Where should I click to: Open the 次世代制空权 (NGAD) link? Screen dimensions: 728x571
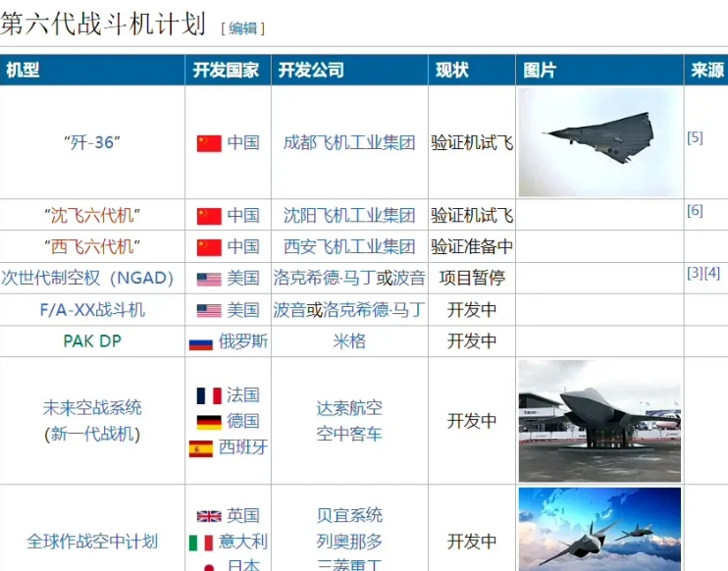[x=87, y=278]
